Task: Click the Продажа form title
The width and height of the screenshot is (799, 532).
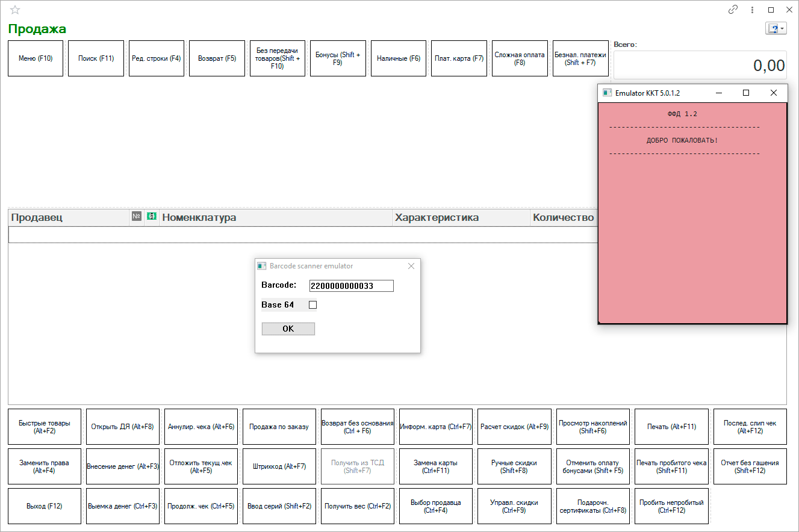Action: pos(37,29)
